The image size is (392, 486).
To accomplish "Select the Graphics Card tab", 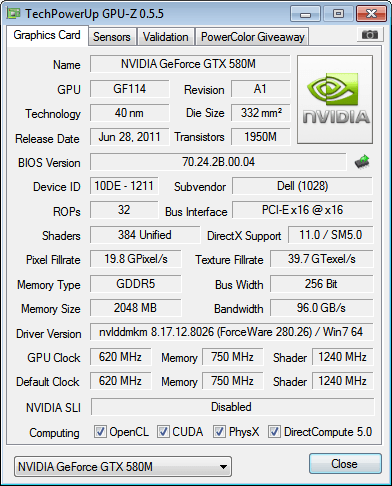I will (x=47, y=35).
